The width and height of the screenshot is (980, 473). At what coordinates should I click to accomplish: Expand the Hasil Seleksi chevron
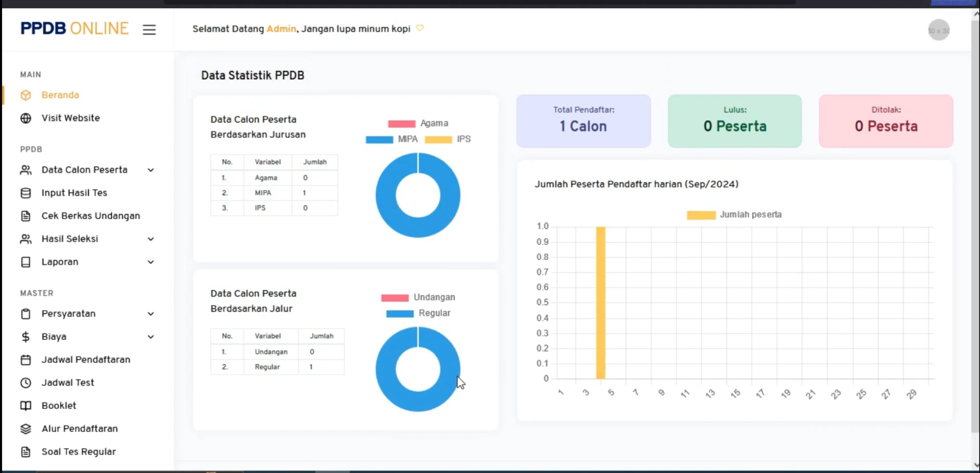tap(151, 239)
